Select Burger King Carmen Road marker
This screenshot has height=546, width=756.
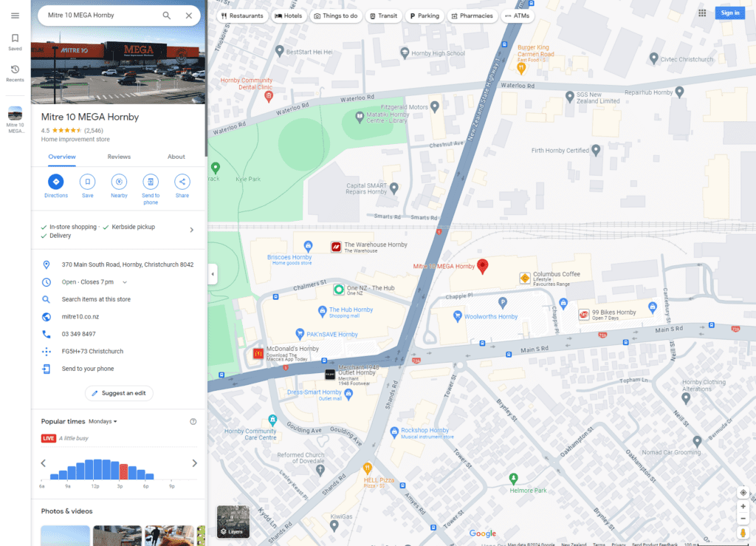[520, 69]
